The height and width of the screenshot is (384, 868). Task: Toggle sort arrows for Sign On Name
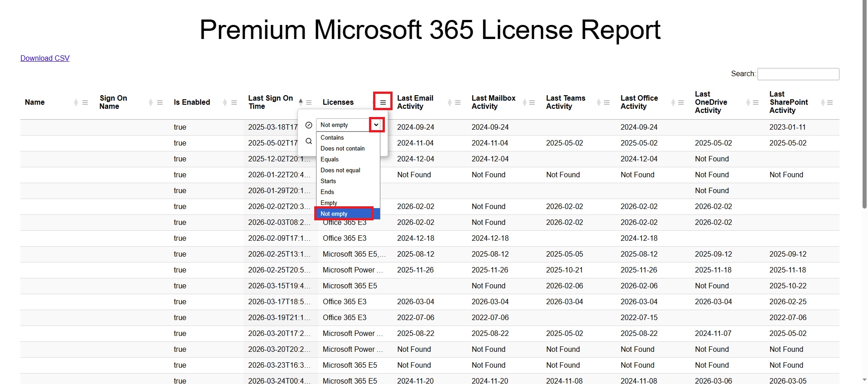click(151, 102)
